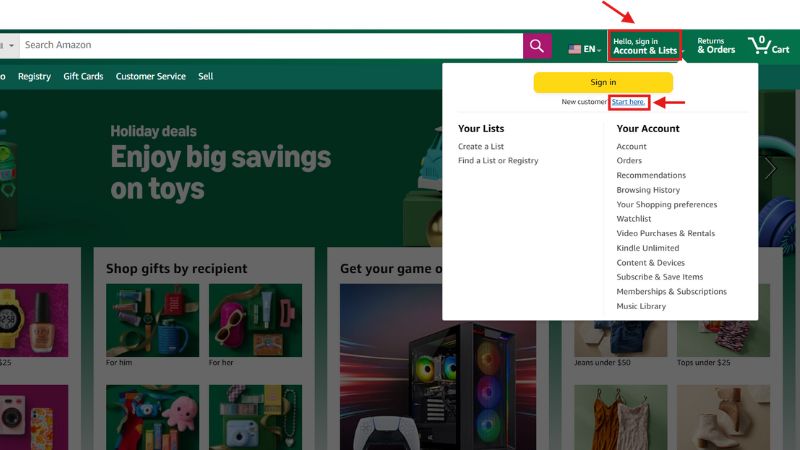Focus the Search Amazon field
This screenshot has width=800, height=450.
(271, 45)
